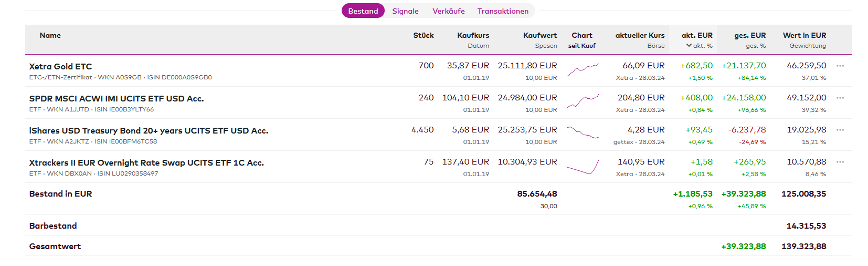Sort table by the Stück column header
This screenshot has width=868, height=266.
pos(423,36)
